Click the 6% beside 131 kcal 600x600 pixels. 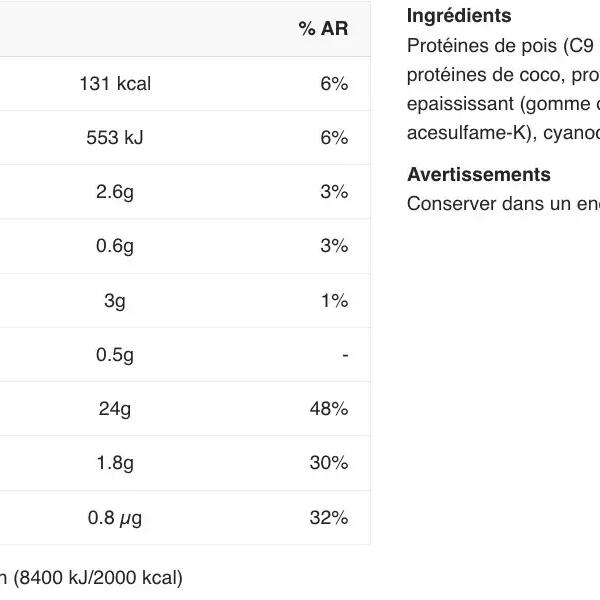(x=334, y=84)
